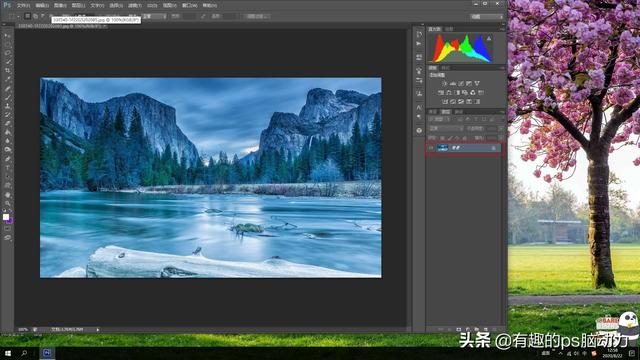Select the Zoom tool

(7, 203)
